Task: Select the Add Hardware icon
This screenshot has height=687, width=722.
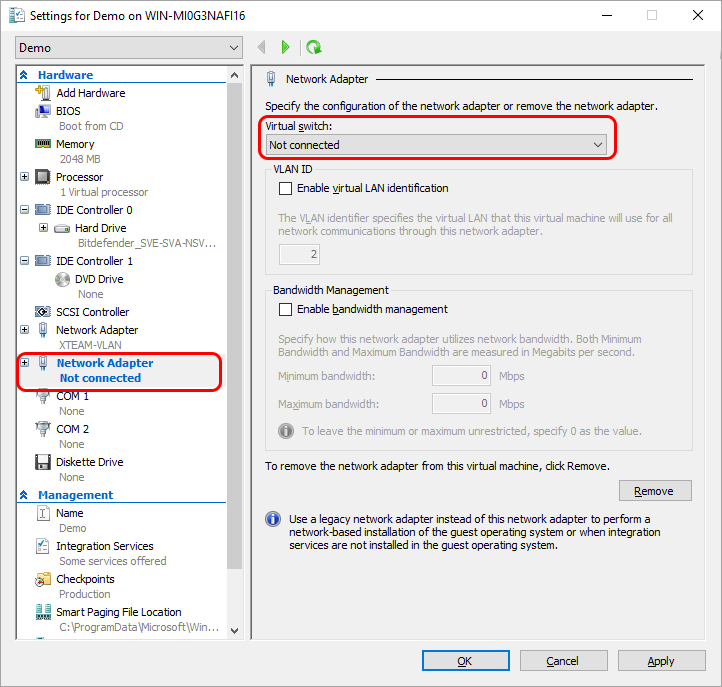Action: pyautogui.click(x=43, y=93)
